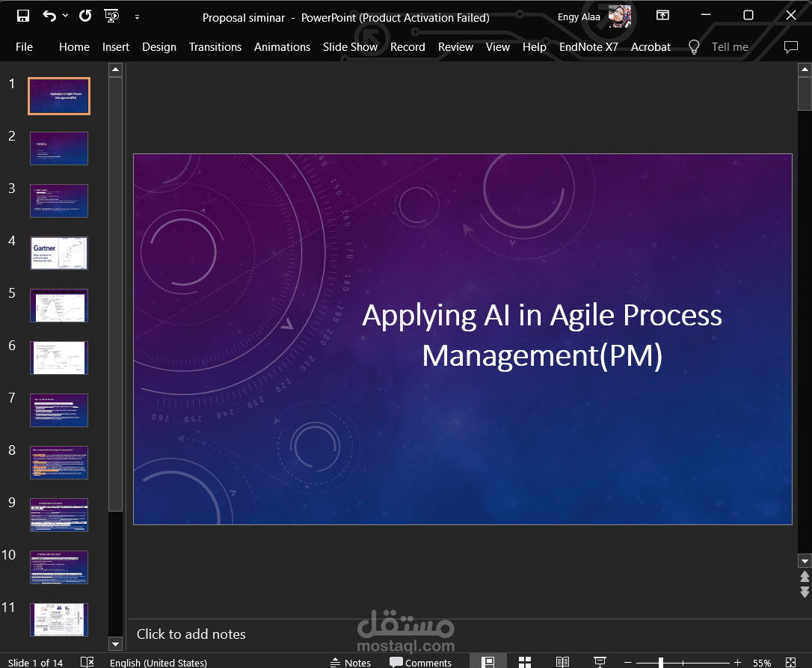Screen dimensions: 812x668
Task: Toggle the Comments pane in status bar
Action: tap(420, 662)
